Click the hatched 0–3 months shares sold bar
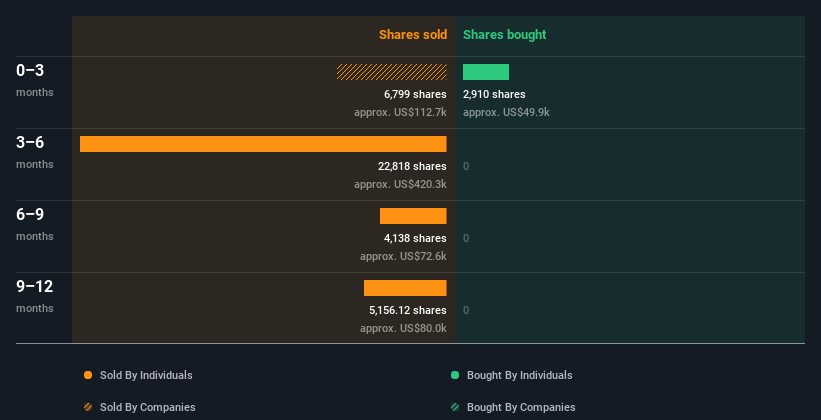 [x=392, y=72]
